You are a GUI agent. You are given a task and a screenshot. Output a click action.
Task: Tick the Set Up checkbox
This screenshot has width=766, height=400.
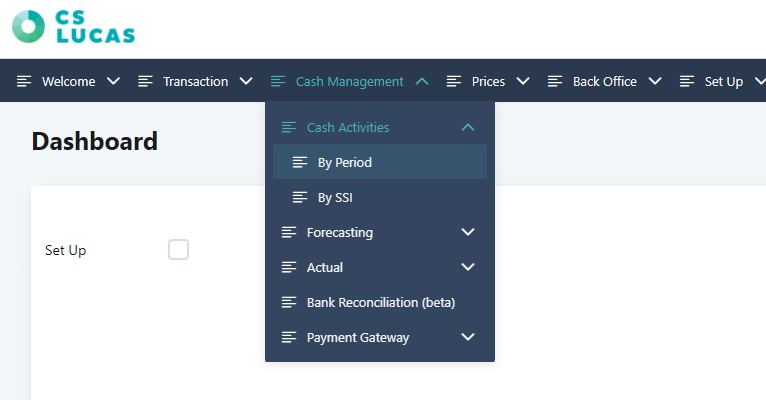178,250
